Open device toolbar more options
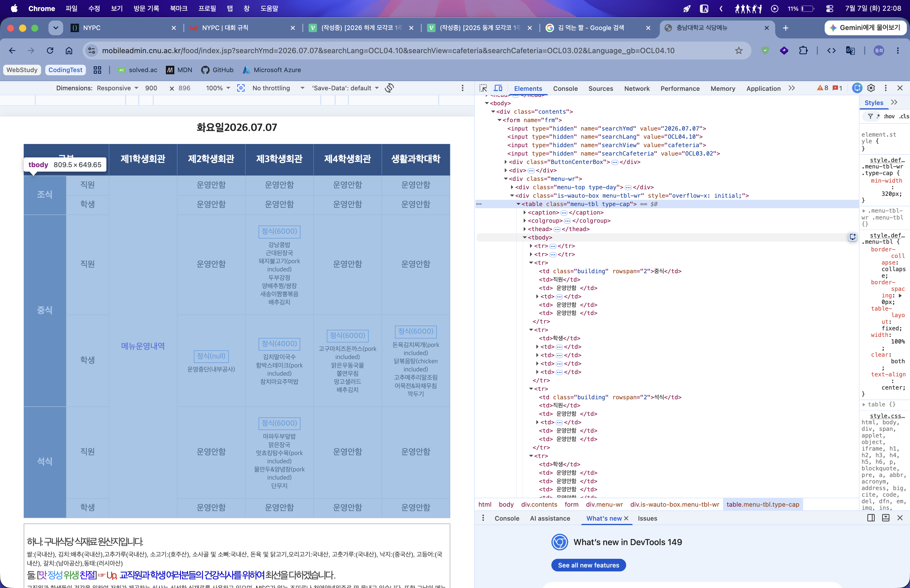Screen dimensions: 910x588 [462, 88]
